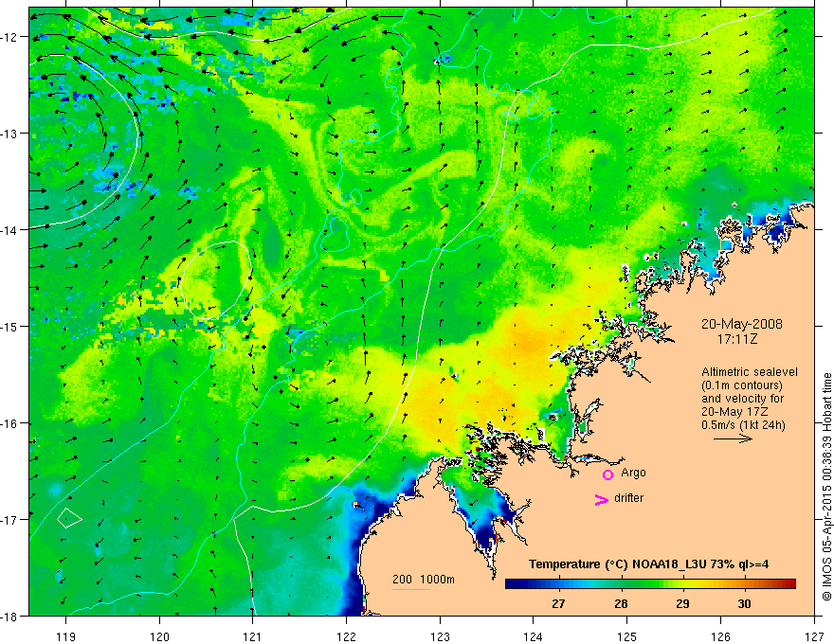Click the longitude axis label '121'
The width and height of the screenshot is (834, 644).
(252, 636)
